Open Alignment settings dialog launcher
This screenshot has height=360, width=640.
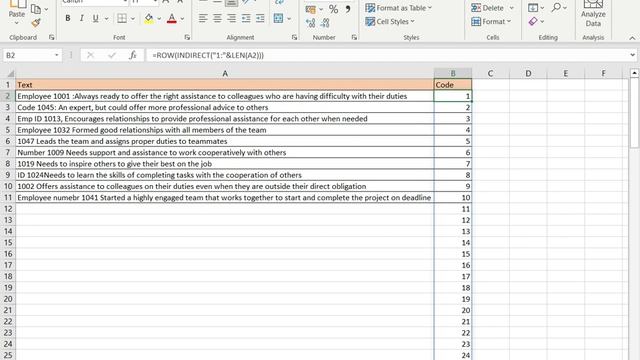pos(294,37)
